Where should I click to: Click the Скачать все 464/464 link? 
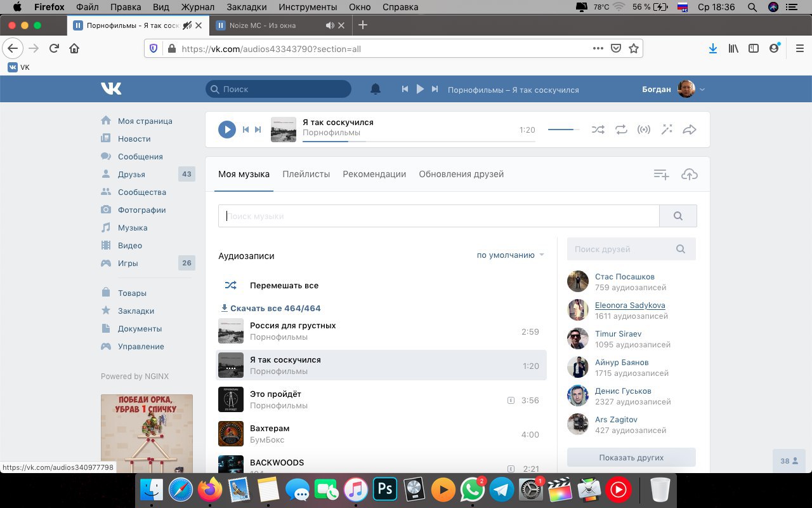pyautogui.click(x=271, y=309)
